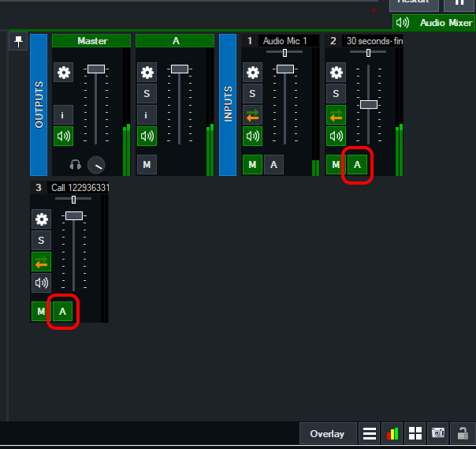This screenshot has height=449, width=476.
Task: Collapse the OUTPUTS section bar
Action: pos(39,105)
